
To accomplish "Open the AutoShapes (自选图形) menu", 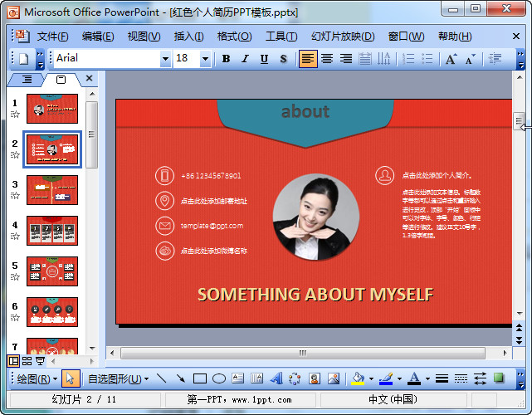I will [x=118, y=378].
